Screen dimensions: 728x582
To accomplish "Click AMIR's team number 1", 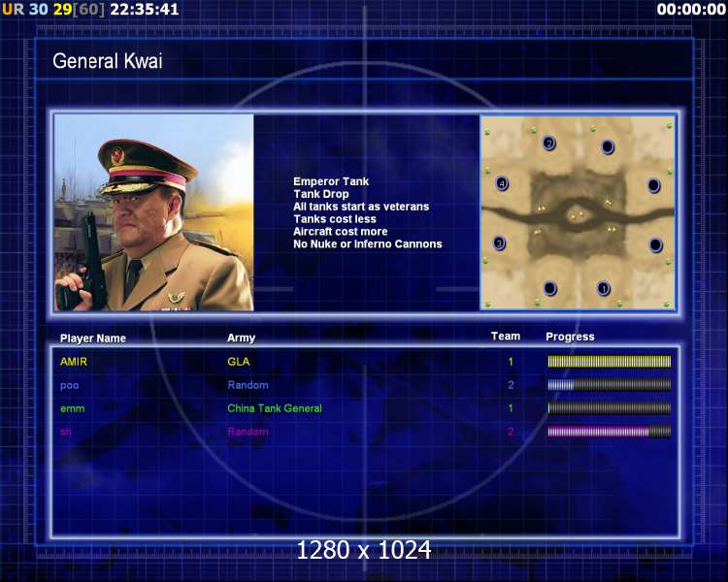I will 511,362.
